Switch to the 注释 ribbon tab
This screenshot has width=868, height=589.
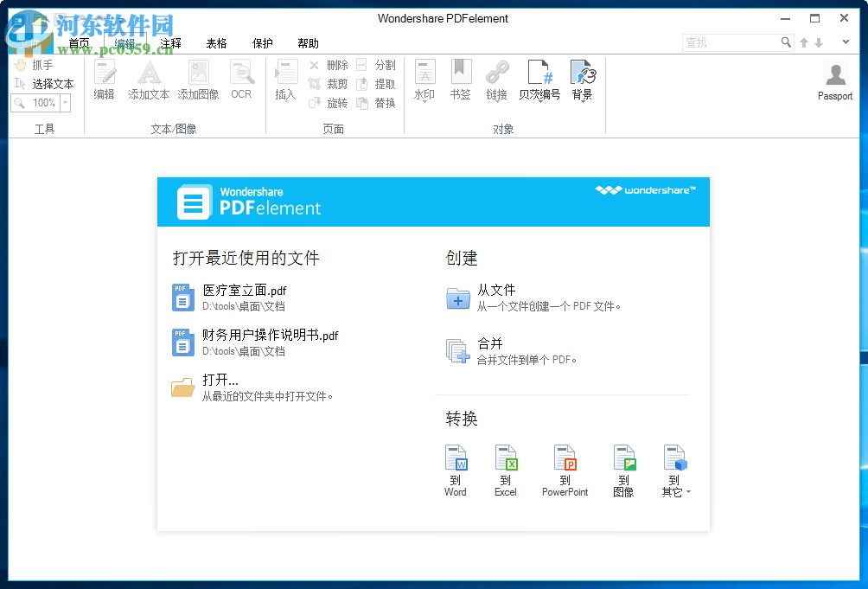tap(169, 42)
